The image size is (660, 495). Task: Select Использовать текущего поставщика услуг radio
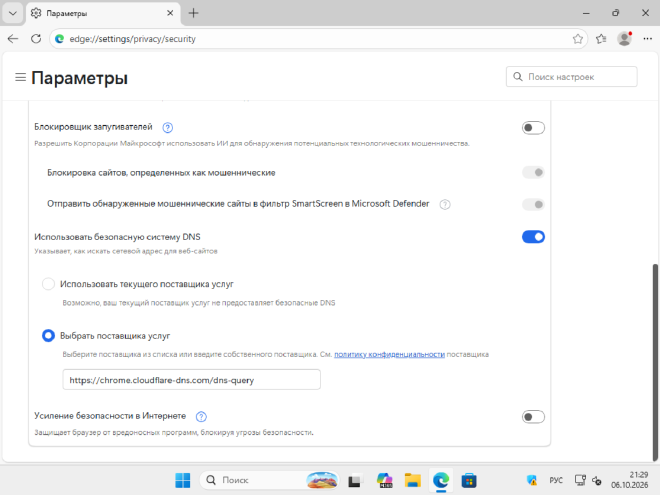(x=48, y=284)
